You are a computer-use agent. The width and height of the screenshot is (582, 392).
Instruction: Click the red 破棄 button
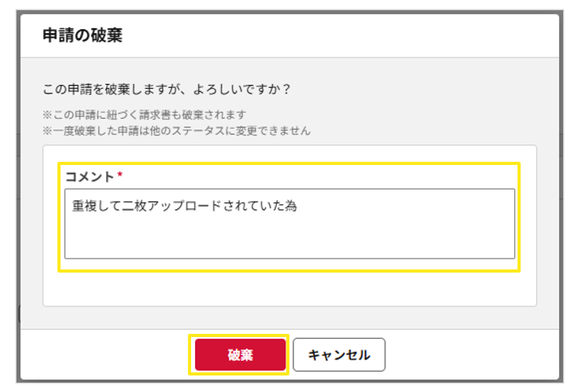point(240,355)
